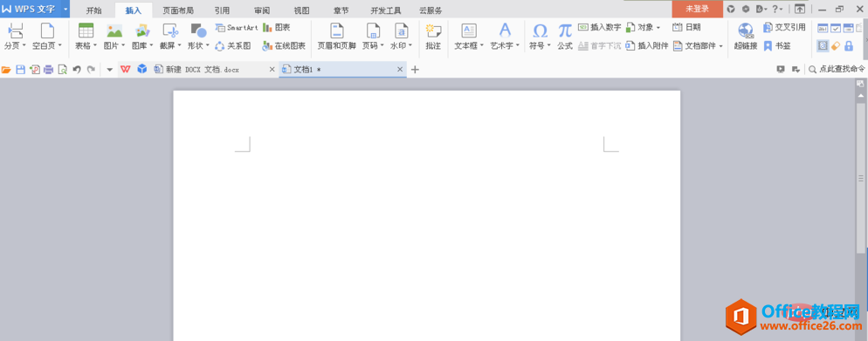
Task: Expand the 艺术字 dropdown arrow
Action: click(x=518, y=46)
